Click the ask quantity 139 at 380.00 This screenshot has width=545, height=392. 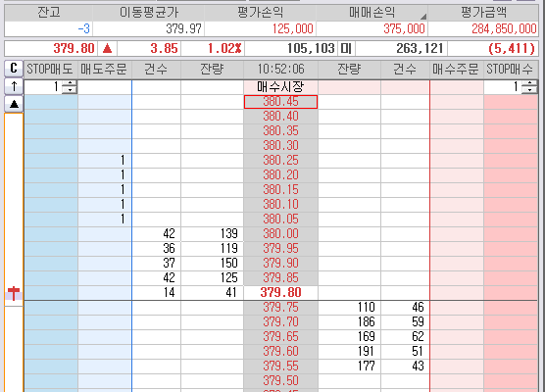coord(212,234)
